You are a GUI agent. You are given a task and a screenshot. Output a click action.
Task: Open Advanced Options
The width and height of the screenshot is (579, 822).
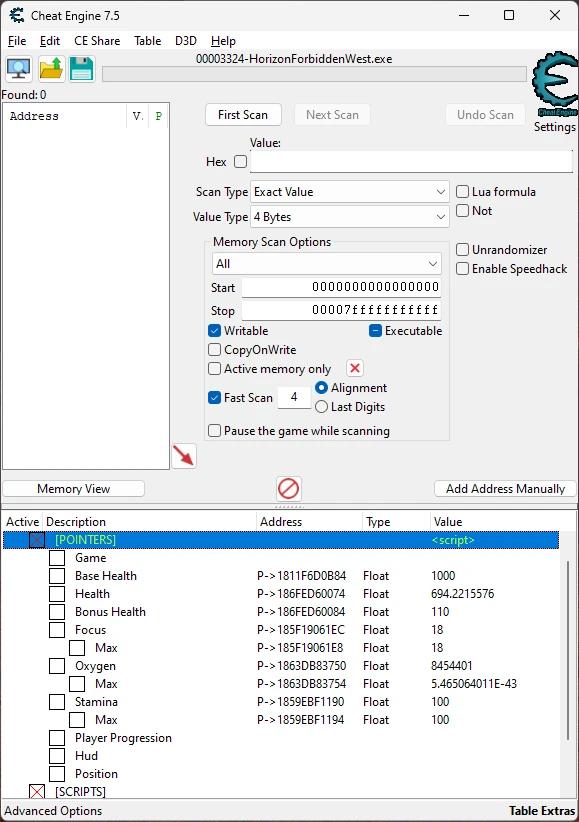click(x=53, y=810)
